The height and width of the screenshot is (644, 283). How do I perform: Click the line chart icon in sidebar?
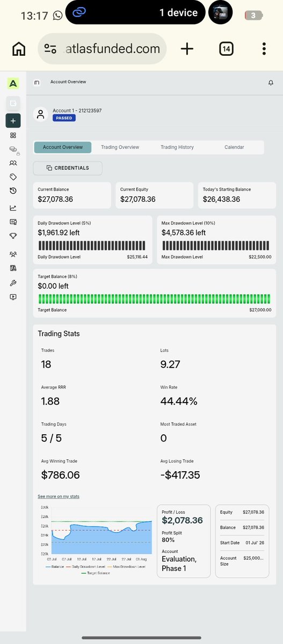[x=13, y=208]
